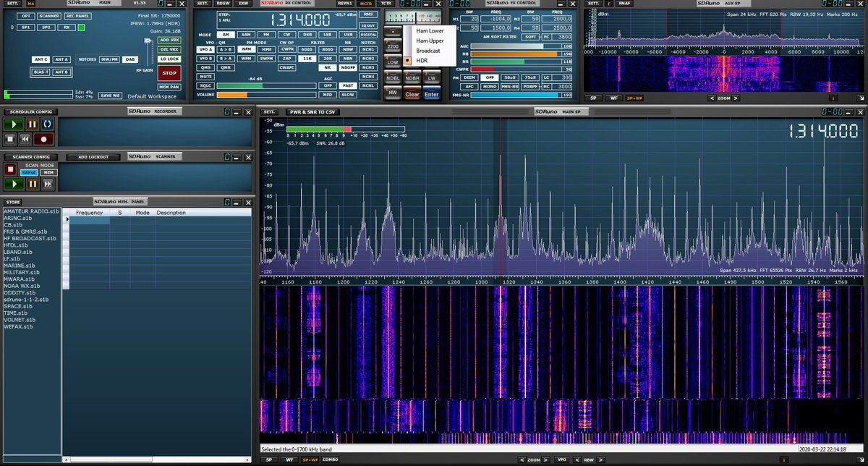The width and height of the screenshot is (868, 466).
Task: Choose HDR in the band menu
Action: coord(422,60)
